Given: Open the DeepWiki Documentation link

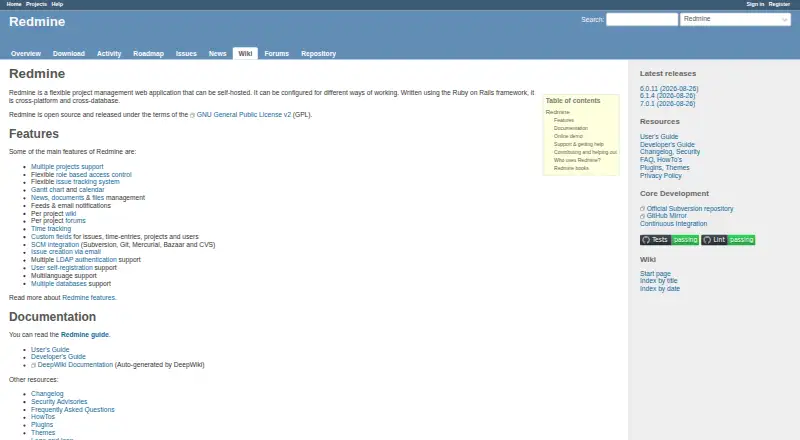Looking at the screenshot, I should (x=75, y=365).
